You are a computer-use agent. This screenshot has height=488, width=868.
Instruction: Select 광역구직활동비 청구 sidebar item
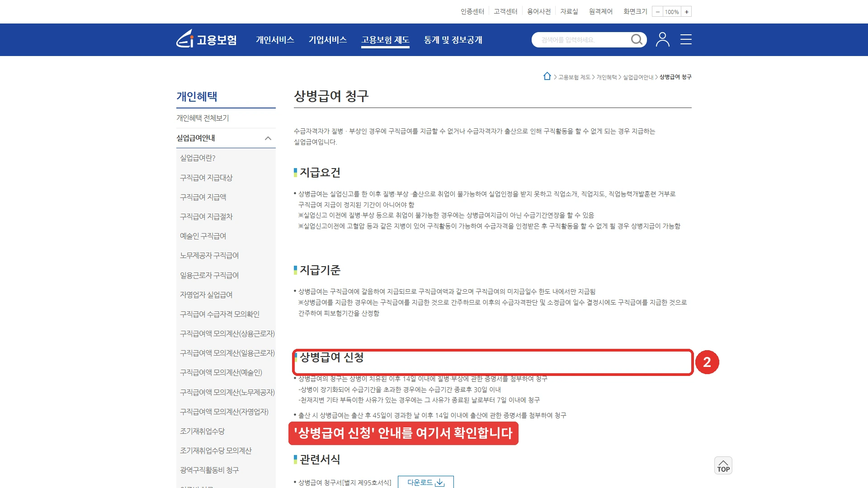(209, 470)
